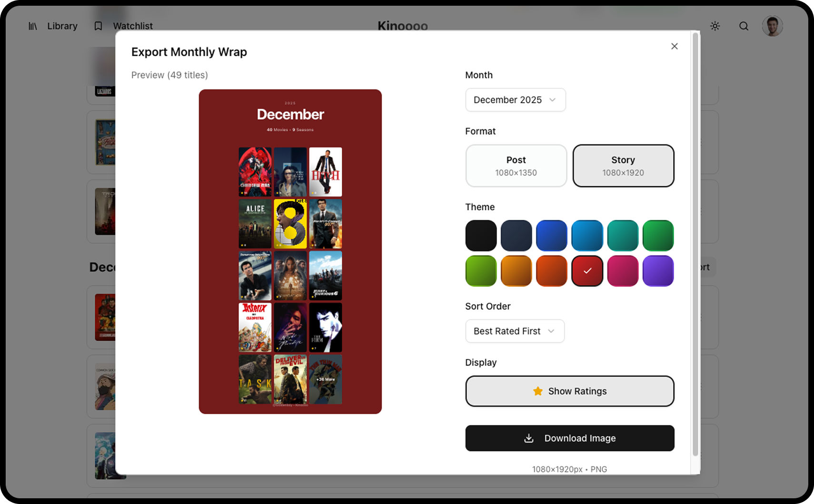Viewport: 814px width, 504px height.
Task: Click the Deliver Us From Evil poster
Action: tap(290, 379)
